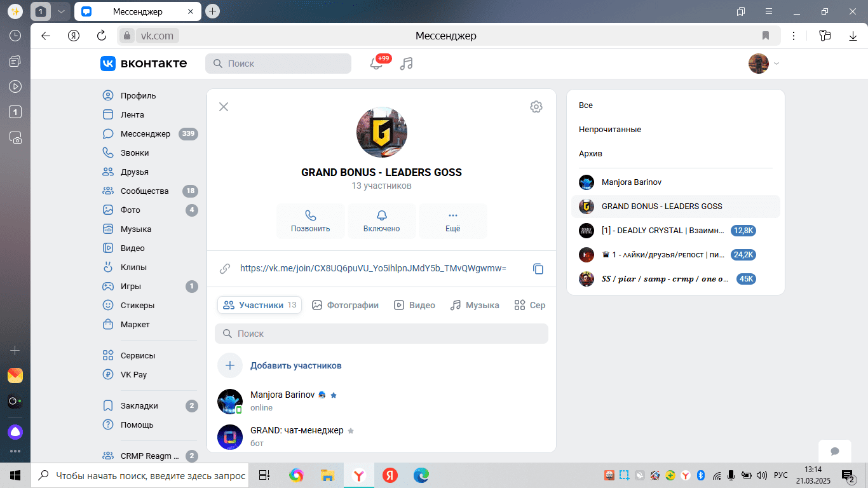
Task: Open Microsoft Edge from taskbar
Action: pyautogui.click(x=421, y=475)
